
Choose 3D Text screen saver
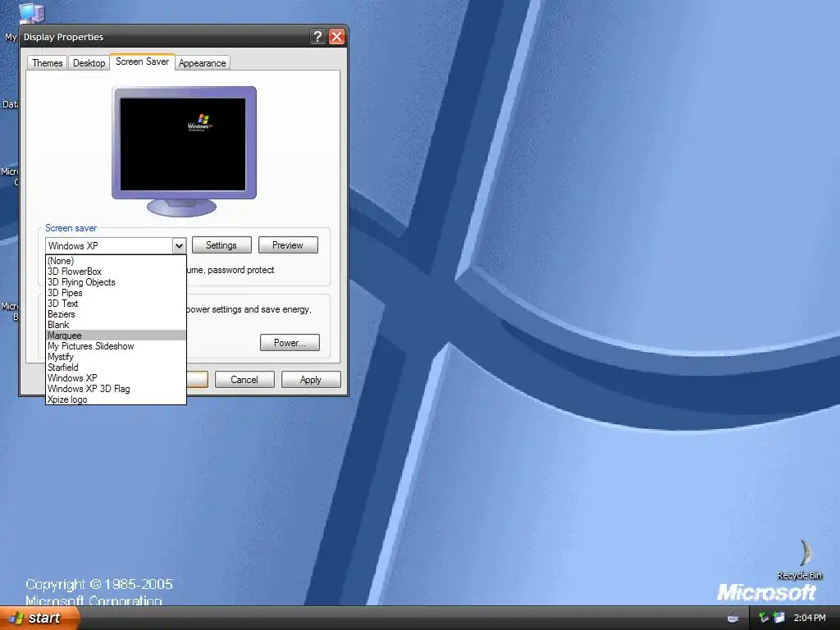pos(116,304)
